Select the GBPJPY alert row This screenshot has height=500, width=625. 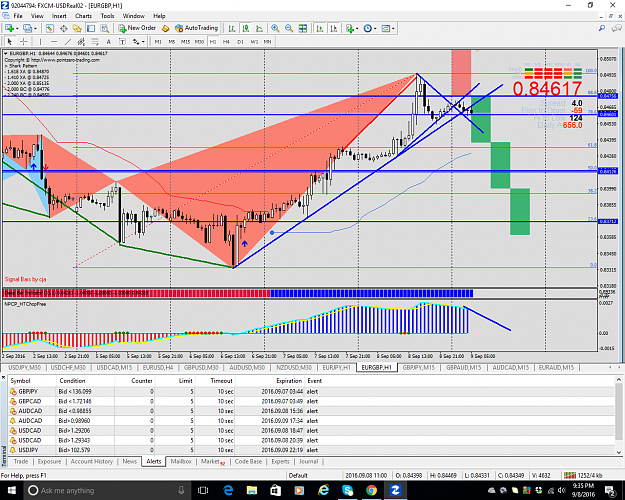(x=311, y=392)
